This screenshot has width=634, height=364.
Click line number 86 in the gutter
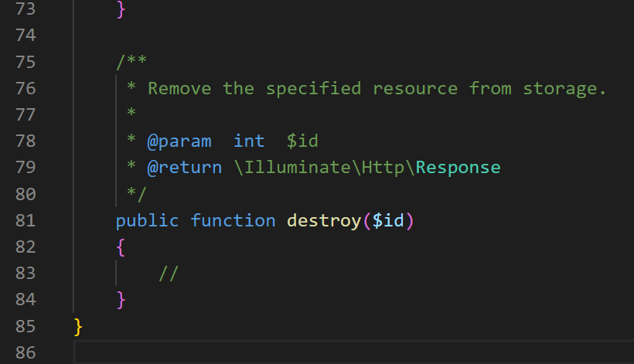tap(26, 352)
